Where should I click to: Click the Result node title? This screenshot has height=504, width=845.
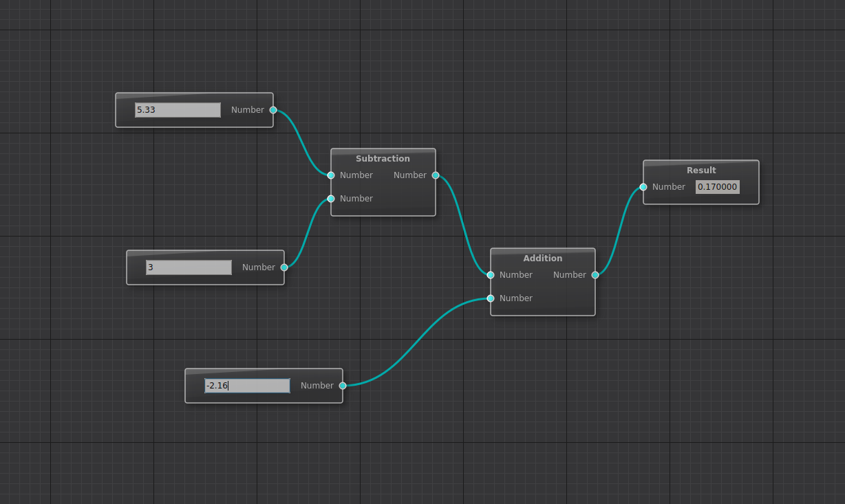coord(700,170)
